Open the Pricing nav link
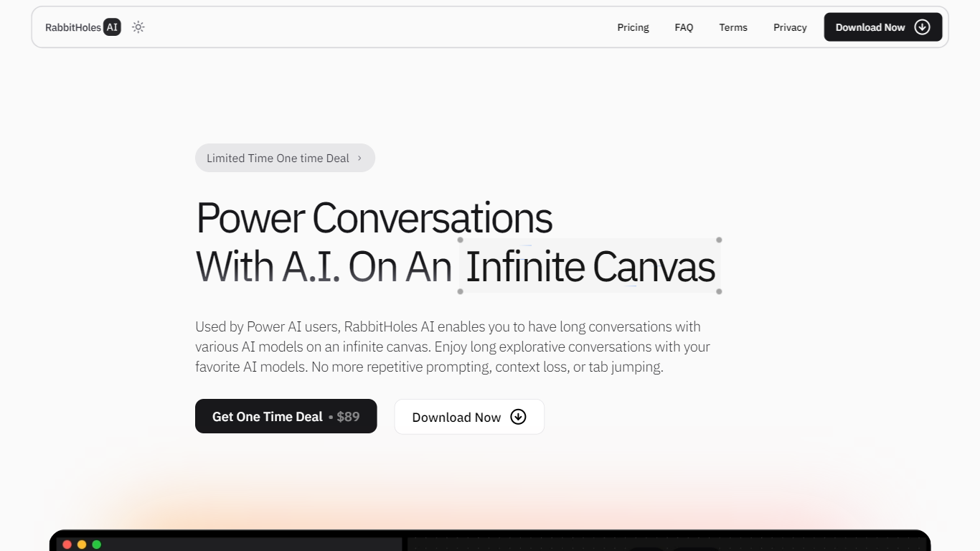The width and height of the screenshot is (980, 551). click(633, 27)
